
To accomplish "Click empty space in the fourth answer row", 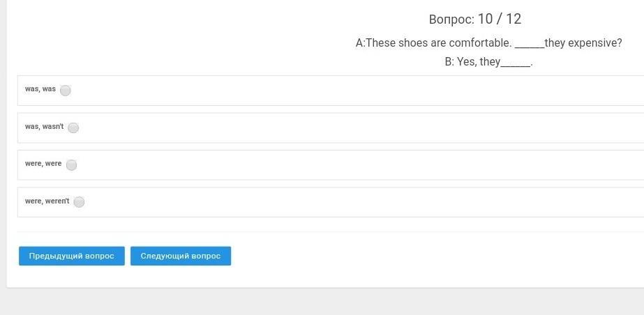I will pyautogui.click(x=349, y=202).
